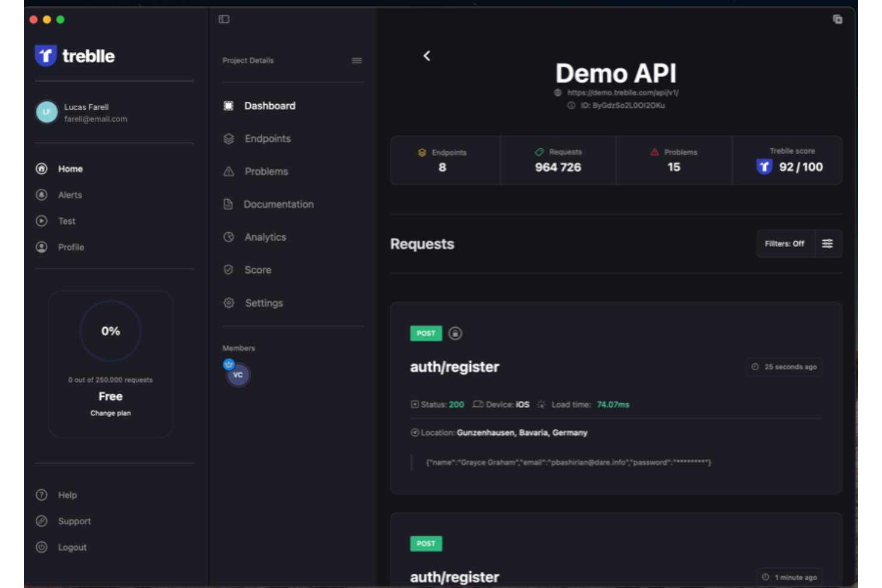882x588 pixels.
Task: Click the Alerts bell icon
Action: [x=42, y=195]
